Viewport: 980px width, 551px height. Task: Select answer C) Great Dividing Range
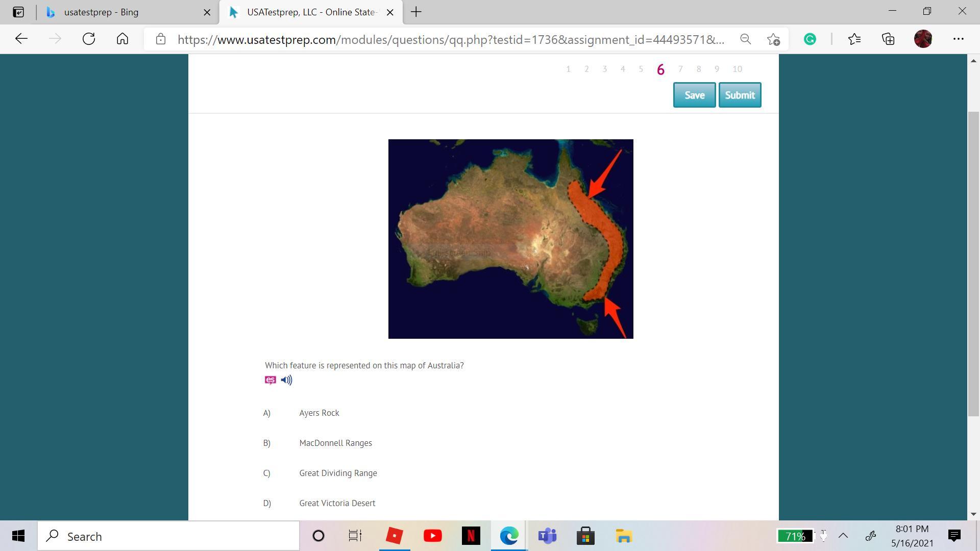[338, 473]
